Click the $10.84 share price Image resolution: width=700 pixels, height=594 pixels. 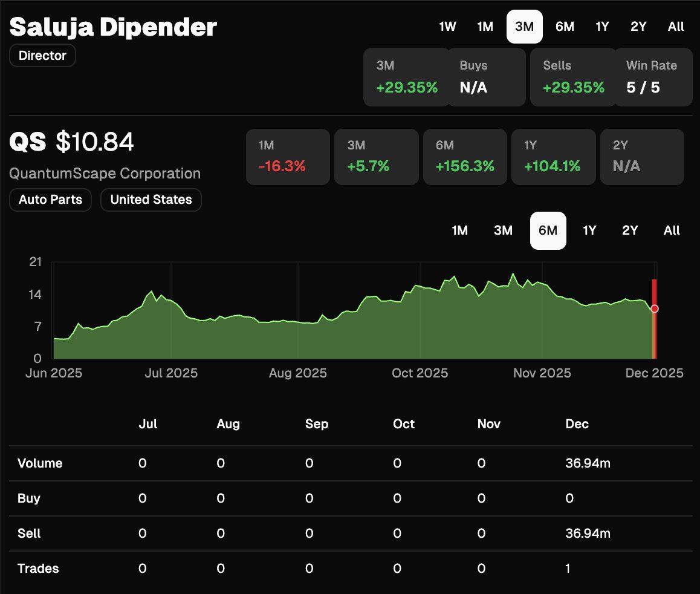pos(95,142)
